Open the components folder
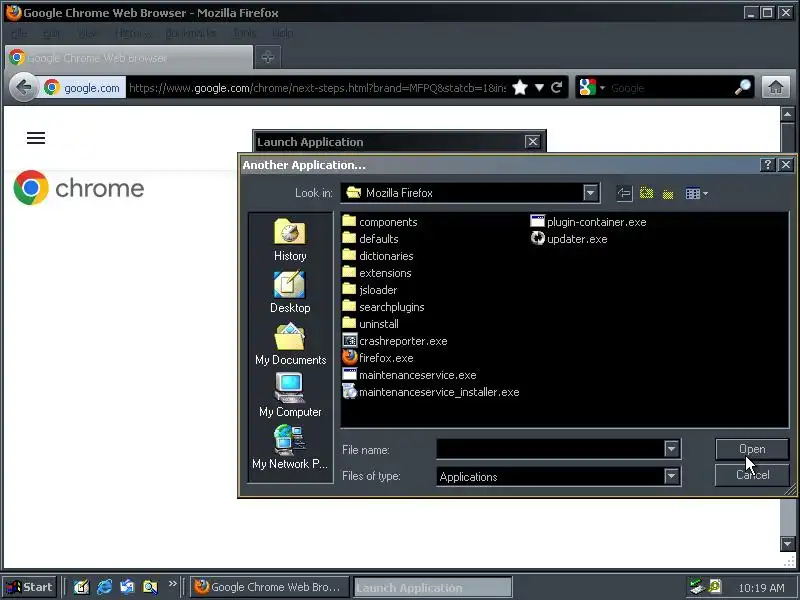Image resolution: width=800 pixels, height=600 pixels. tap(380, 222)
